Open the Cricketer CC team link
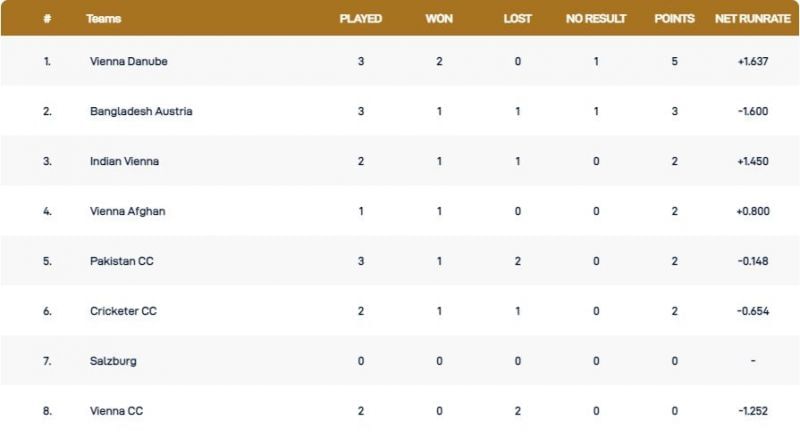800x437 pixels. coord(123,311)
